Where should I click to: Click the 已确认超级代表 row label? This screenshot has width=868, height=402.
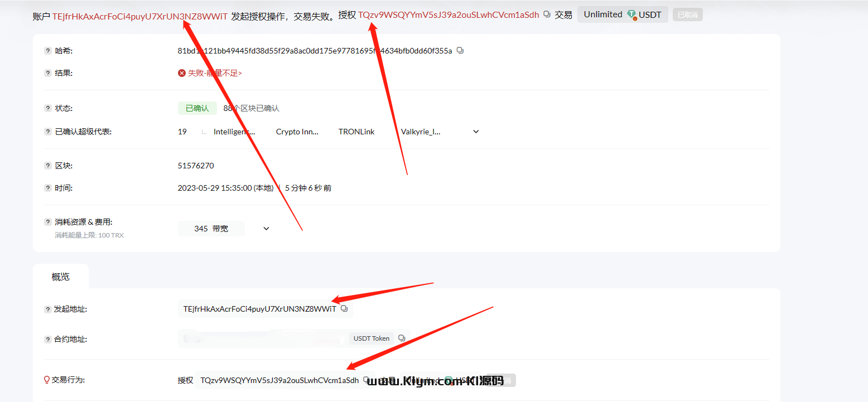point(83,132)
